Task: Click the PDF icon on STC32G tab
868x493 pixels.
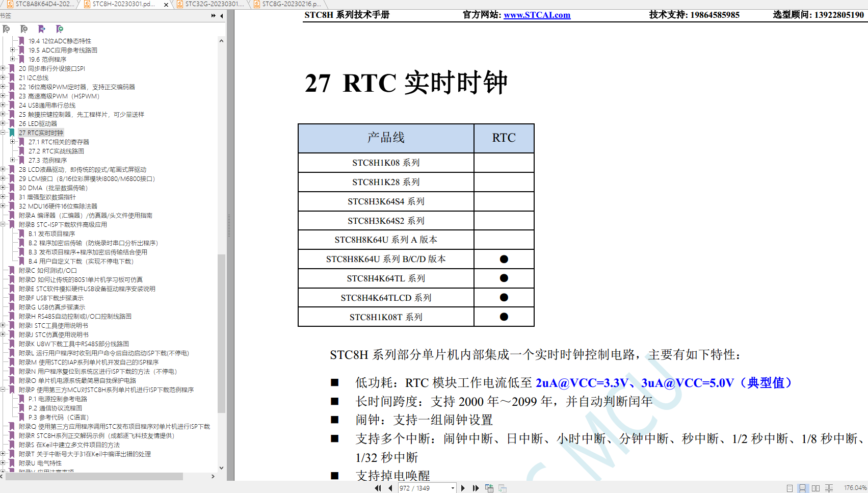Action: pos(180,4)
